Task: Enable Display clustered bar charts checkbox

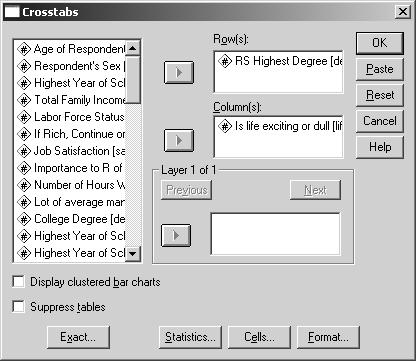Action: (x=19, y=282)
